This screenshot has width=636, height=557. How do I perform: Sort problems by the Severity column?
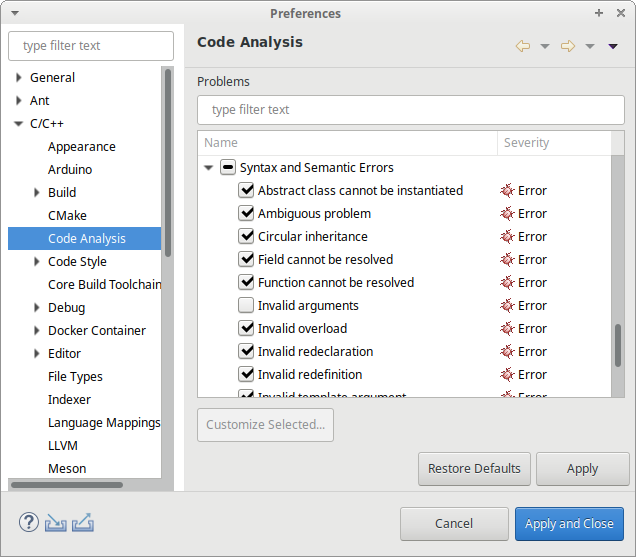(x=554, y=143)
